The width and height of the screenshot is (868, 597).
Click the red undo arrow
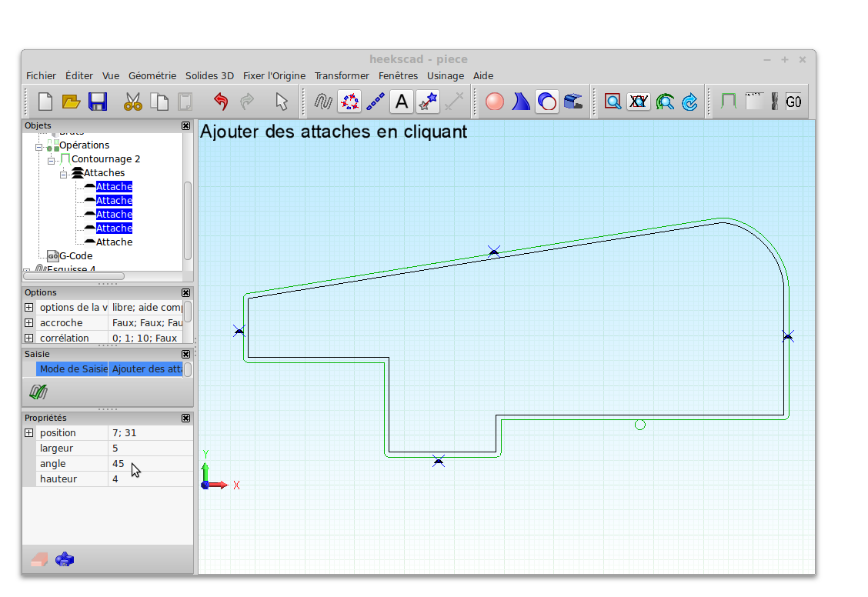[x=221, y=102]
